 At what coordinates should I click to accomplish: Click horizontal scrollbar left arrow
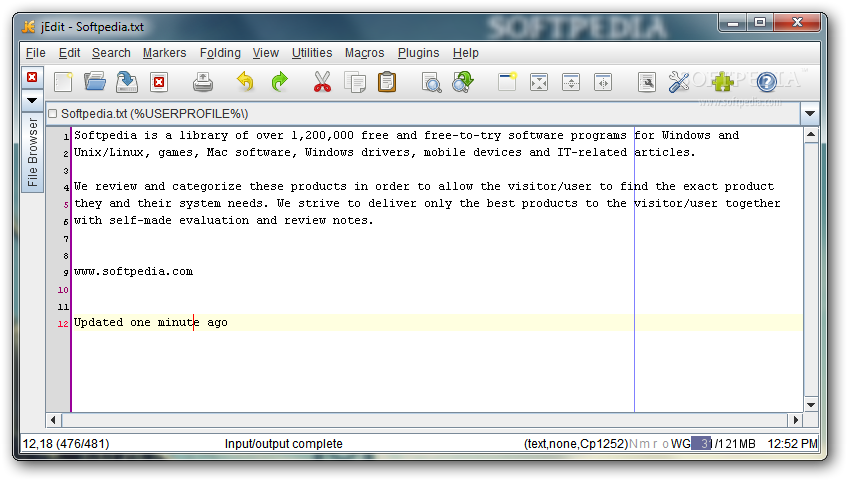(53, 420)
